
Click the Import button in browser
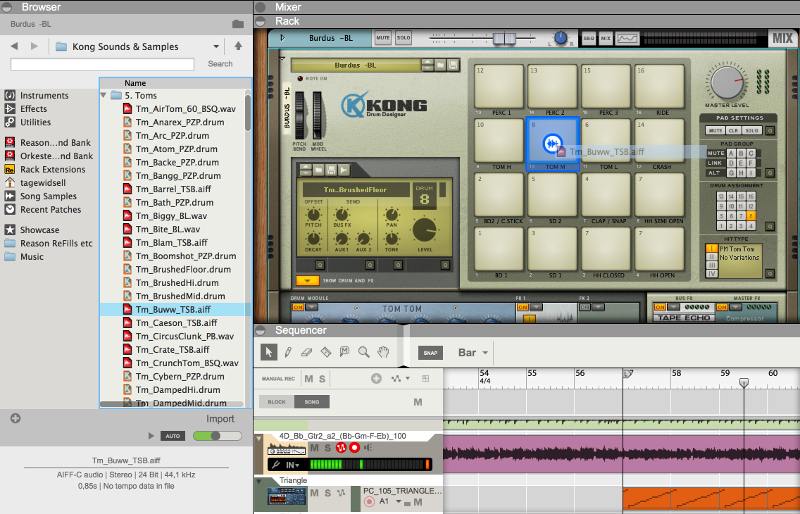coord(220,419)
